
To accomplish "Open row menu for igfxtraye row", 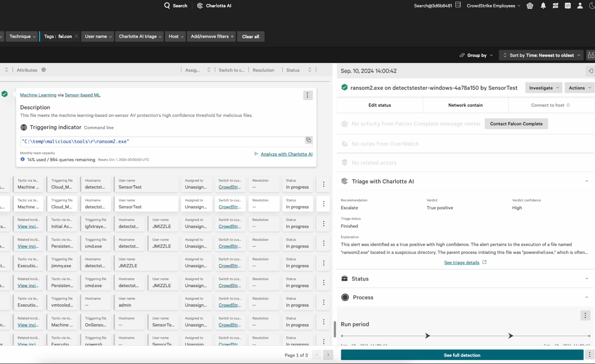I will click(x=324, y=224).
